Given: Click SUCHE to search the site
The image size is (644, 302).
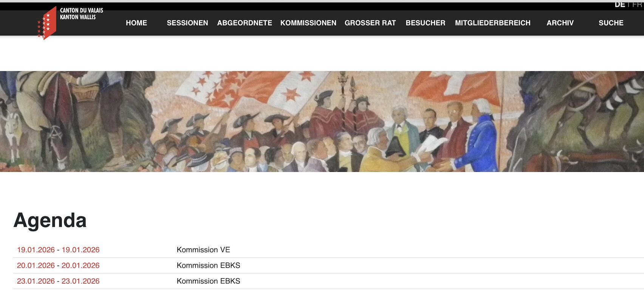Looking at the screenshot, I should pos(611,23).
